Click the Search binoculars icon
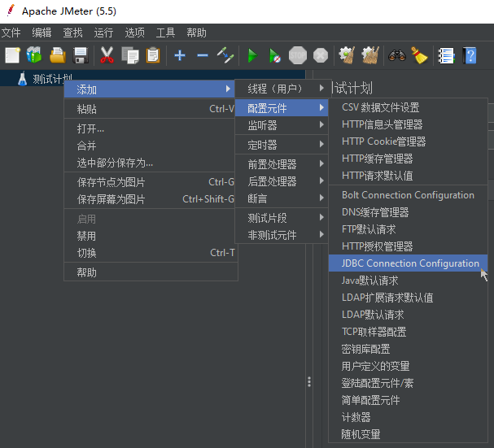This screenshot has width=494, height=448. click(x=397, y=55)
